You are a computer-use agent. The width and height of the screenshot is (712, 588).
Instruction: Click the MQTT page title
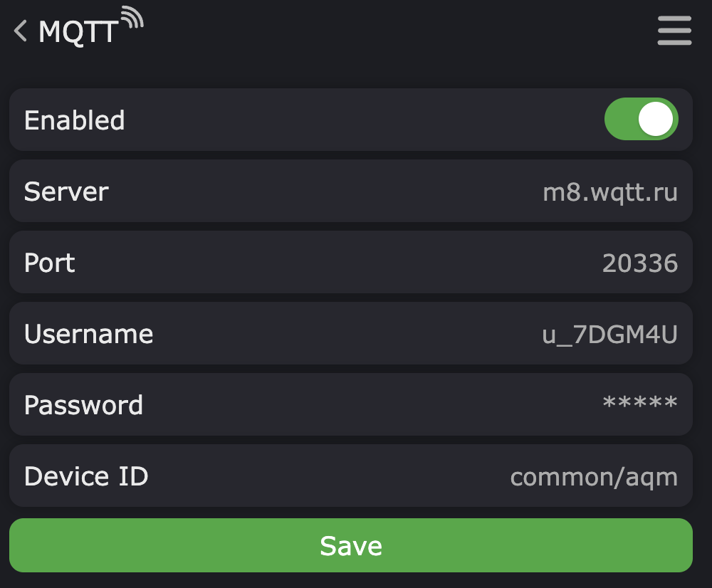coord(78,33)
